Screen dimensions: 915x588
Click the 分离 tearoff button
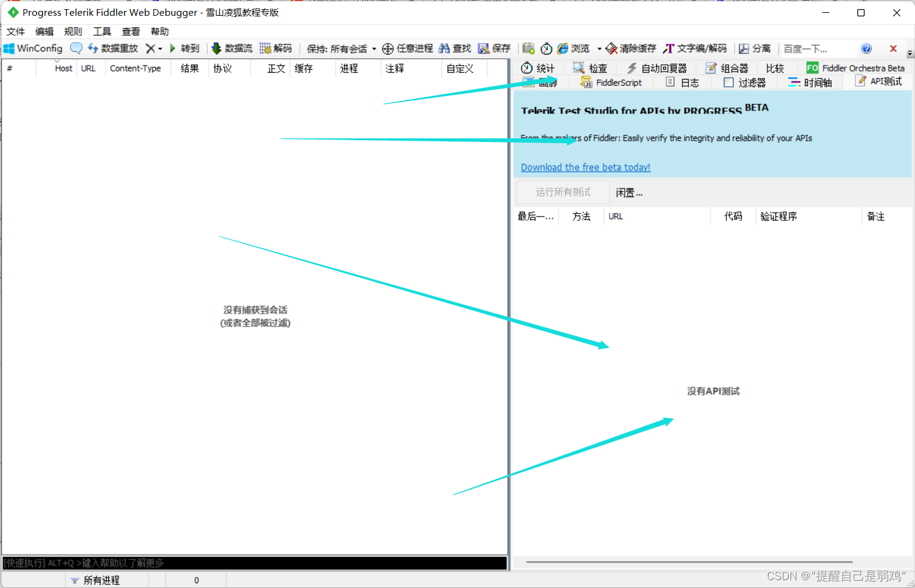click(755, 49)
